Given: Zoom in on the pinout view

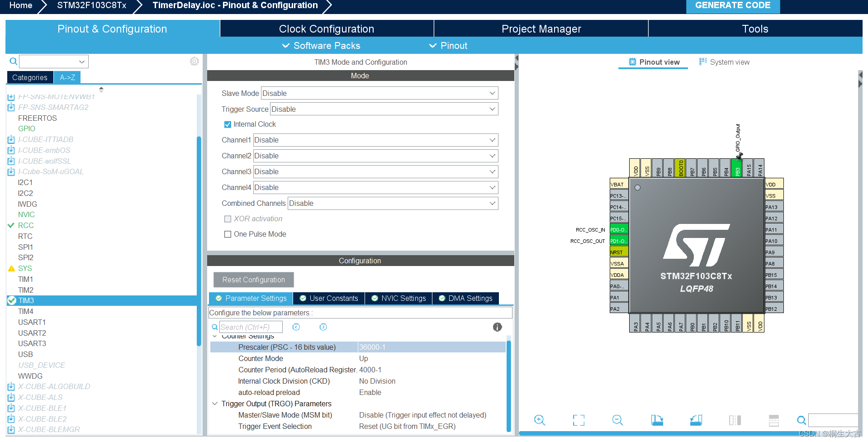Looking at the screenshot, I should coord(540,420).
